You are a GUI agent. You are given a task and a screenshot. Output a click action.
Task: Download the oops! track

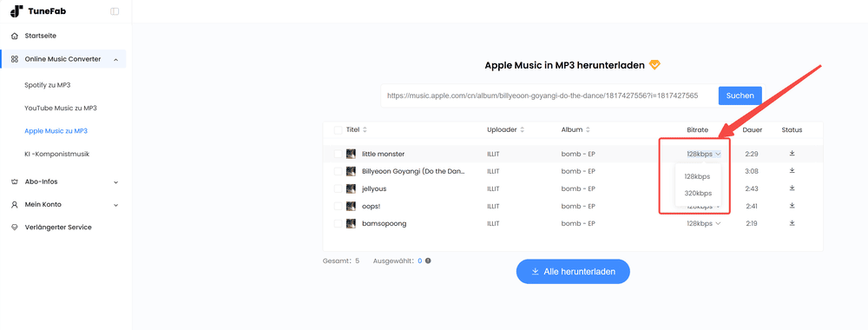(792, 206)
